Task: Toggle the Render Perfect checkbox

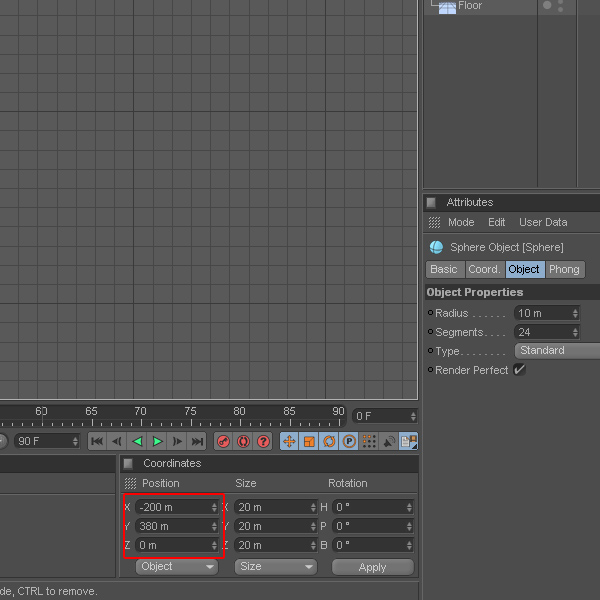Action: pyautogui.click(x=520, y=370)
